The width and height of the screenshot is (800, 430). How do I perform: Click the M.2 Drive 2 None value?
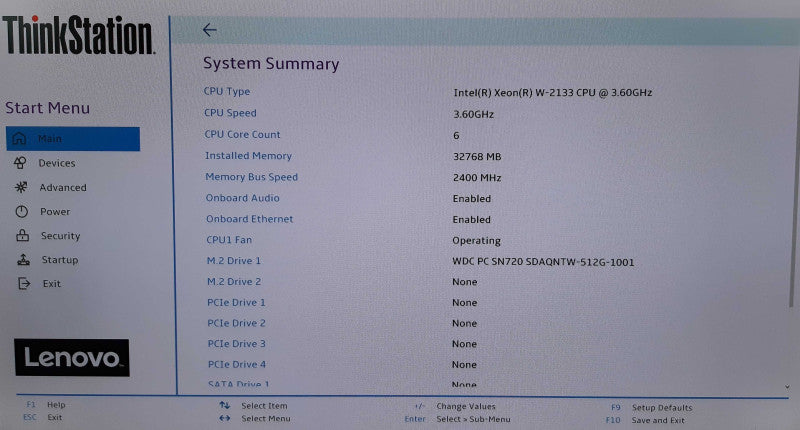click(464, 282)
